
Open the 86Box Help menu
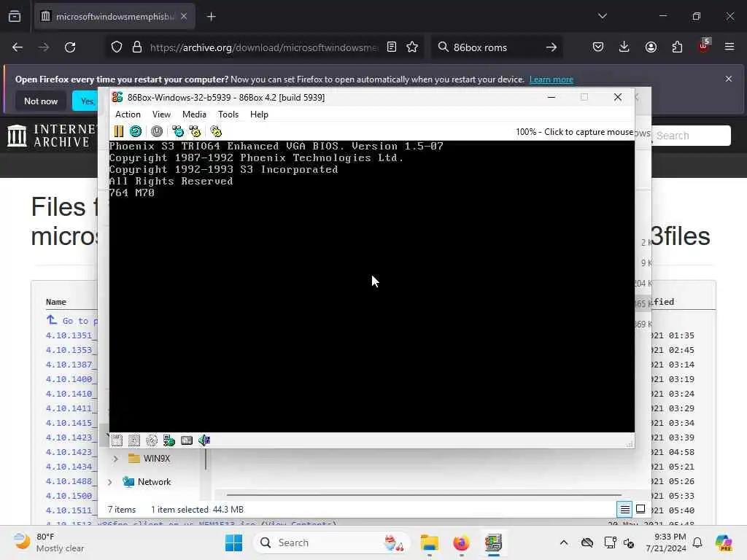259,114
